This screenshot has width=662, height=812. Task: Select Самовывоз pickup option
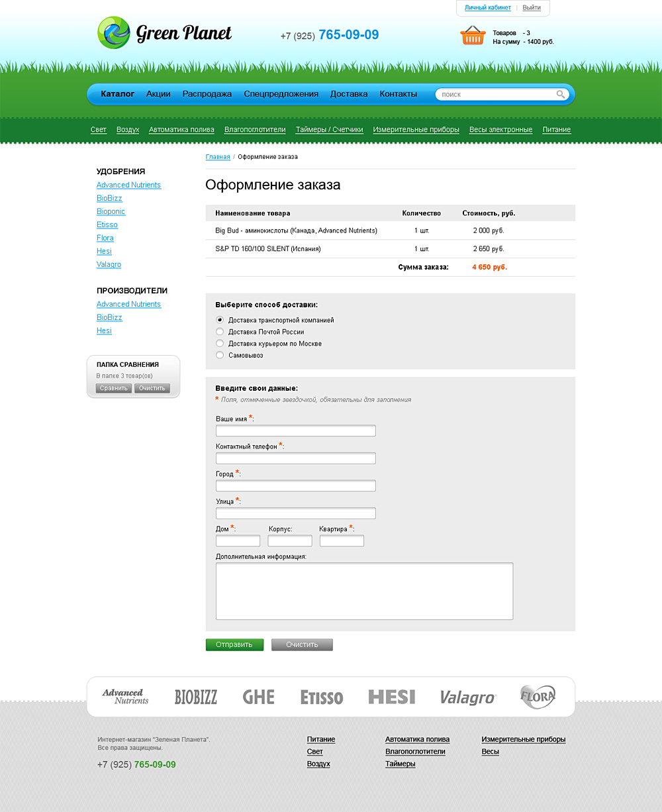(x=220, y=356)
